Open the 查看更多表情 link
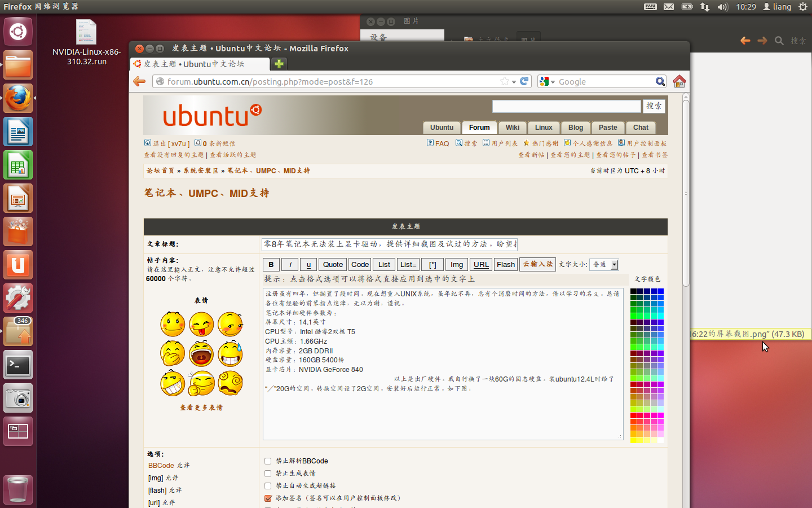This screenshot has height=508, width=812. click(201, 408)
